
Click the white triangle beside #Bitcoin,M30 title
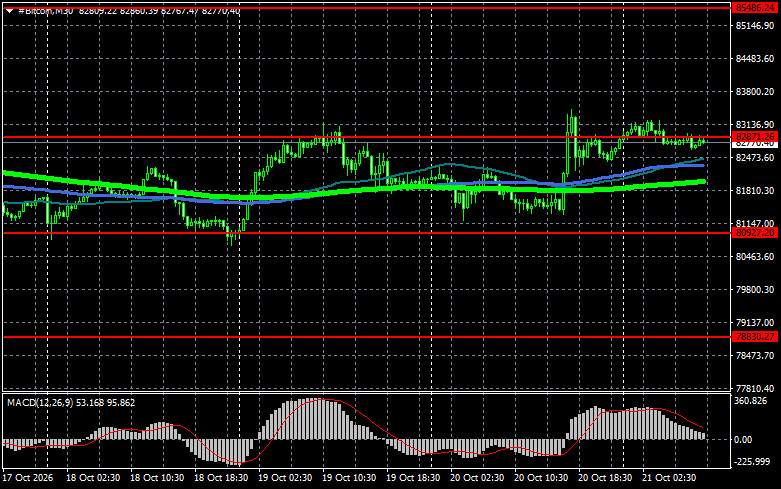[x=9, y=11]
